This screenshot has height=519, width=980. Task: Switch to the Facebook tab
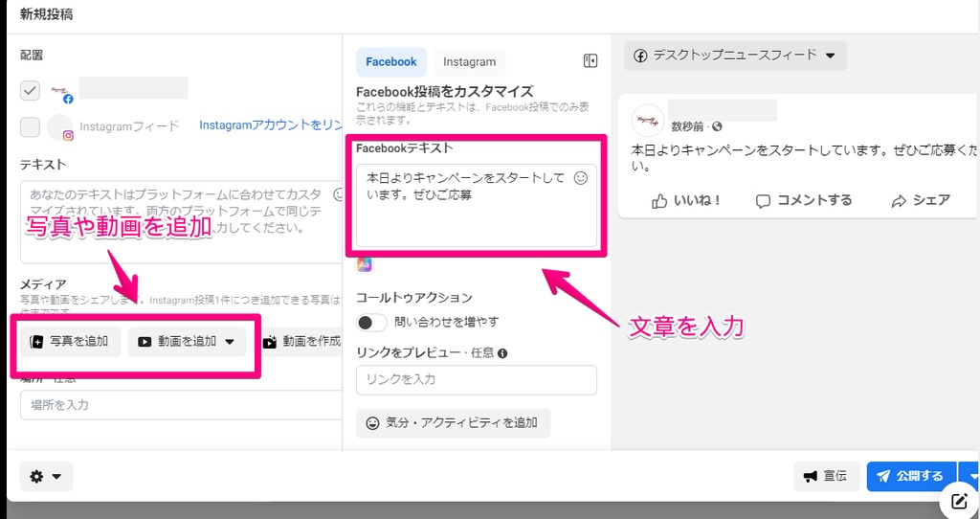click(x=391, y=62)
